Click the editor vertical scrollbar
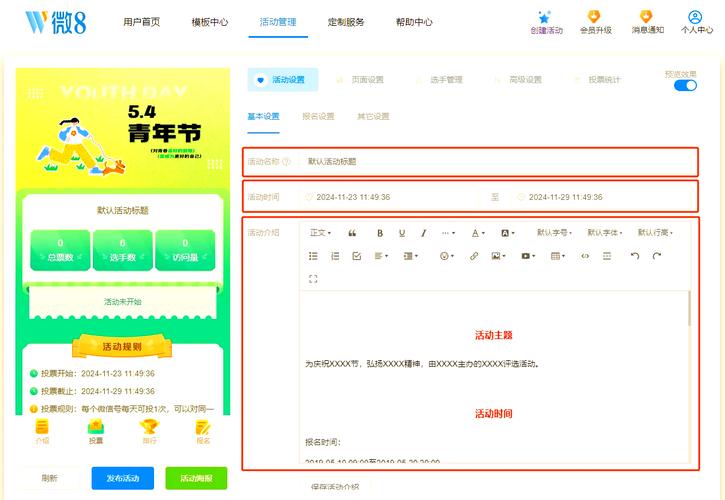Screen dimensions: 725x500 coord(689,308)
